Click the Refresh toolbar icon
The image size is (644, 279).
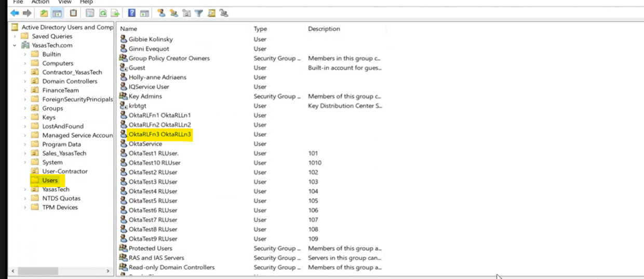[103, 13]
